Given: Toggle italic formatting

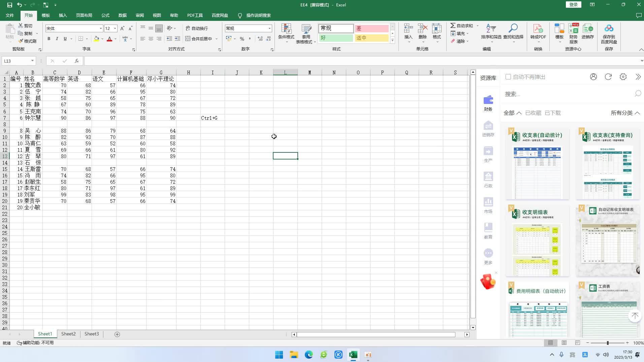Looking at the screenshot, I should 57,39.
